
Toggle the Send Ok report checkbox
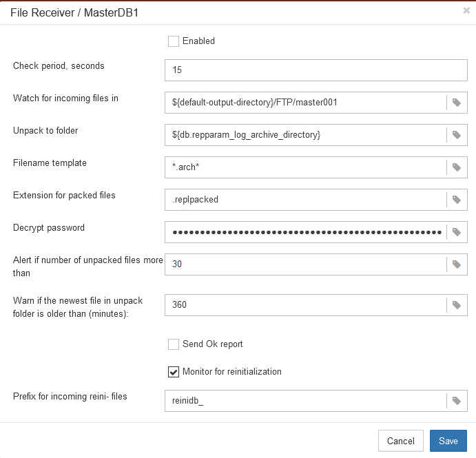174,344
